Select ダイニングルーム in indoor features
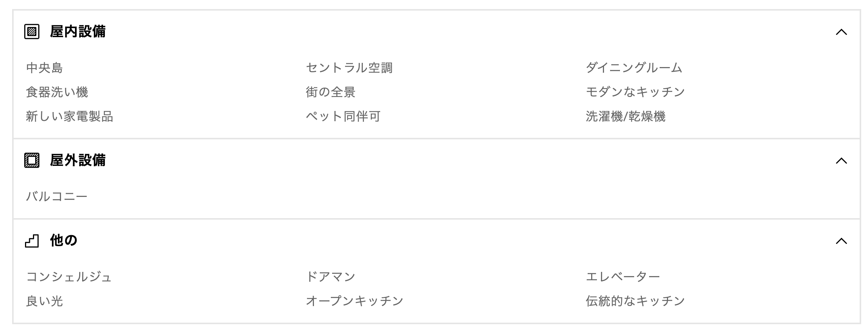The image size is (868, 334). 634,68
